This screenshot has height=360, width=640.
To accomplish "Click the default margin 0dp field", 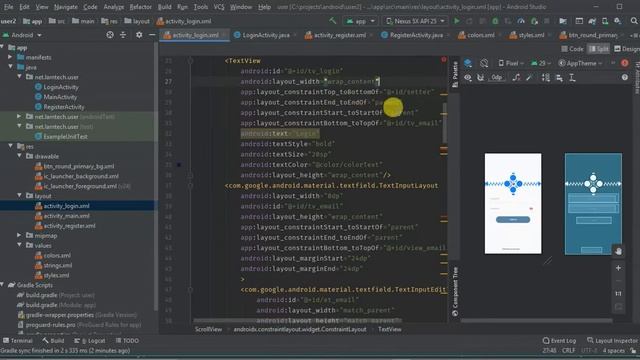I will [x=496, y=77].
